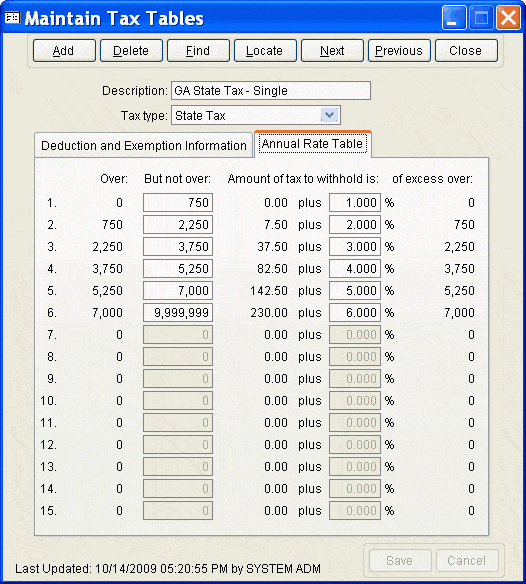Click row 6 But not over field 9,999,999
The width and height of the screenshot is (526, 584).
pos(178,312)
